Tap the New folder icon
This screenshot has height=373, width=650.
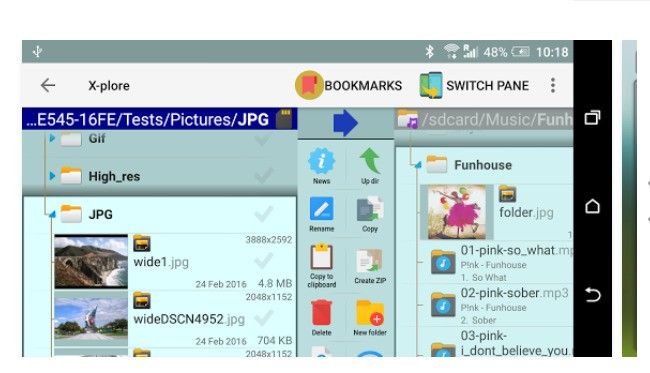coord(370,313)
